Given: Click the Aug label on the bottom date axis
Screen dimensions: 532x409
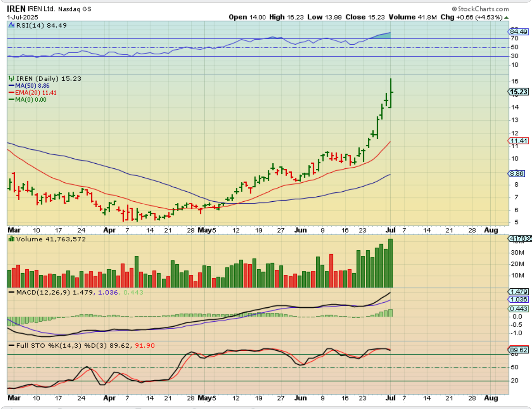Looking at the screenshot, I should 491,398.
